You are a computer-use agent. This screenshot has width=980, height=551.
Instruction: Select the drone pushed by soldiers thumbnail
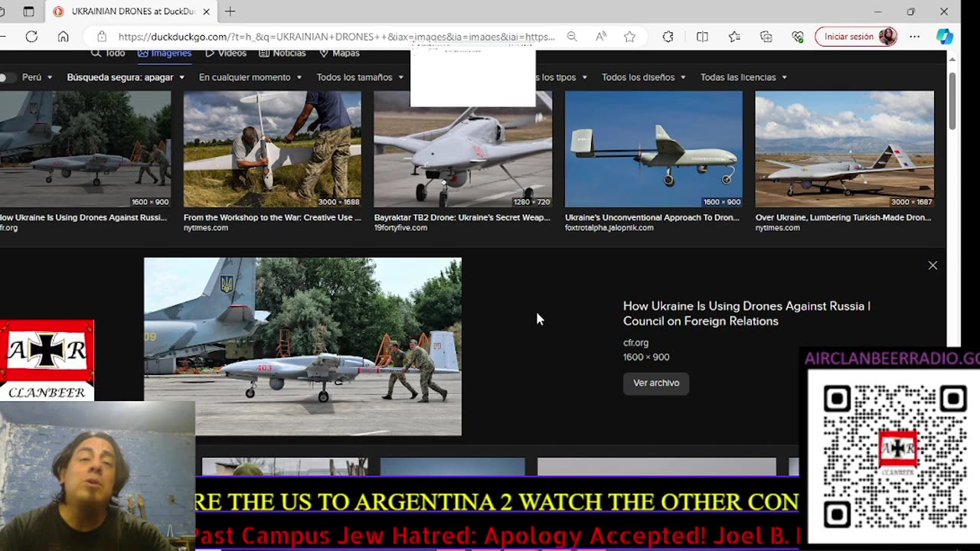[85, 149]
